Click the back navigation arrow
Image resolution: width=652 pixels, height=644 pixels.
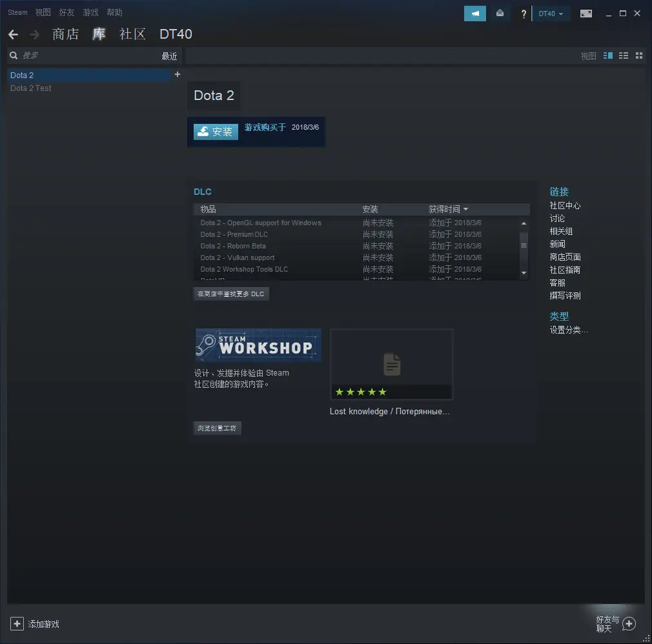13,34
